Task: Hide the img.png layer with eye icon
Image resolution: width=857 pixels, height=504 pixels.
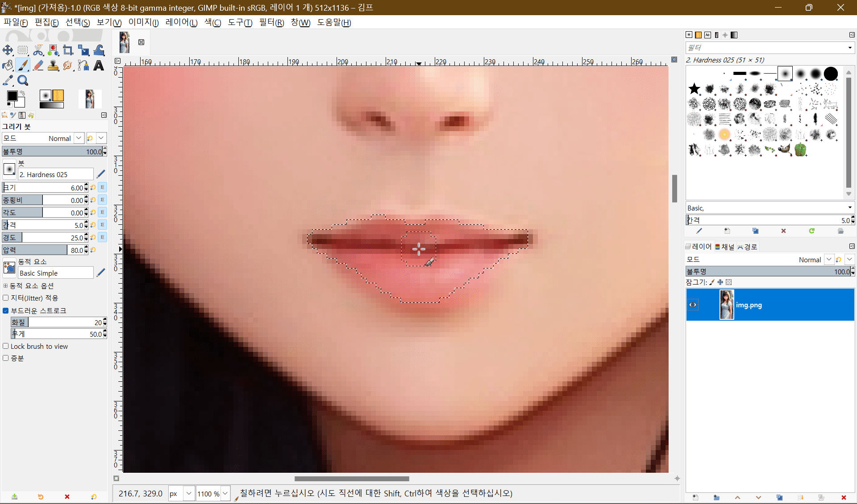Action: [x=693, y=305]
